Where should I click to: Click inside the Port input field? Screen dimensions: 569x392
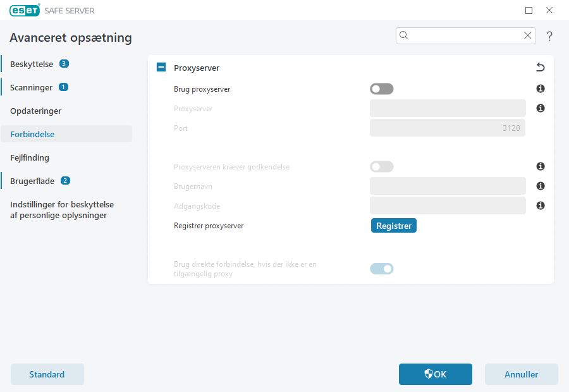coord(448,128)
